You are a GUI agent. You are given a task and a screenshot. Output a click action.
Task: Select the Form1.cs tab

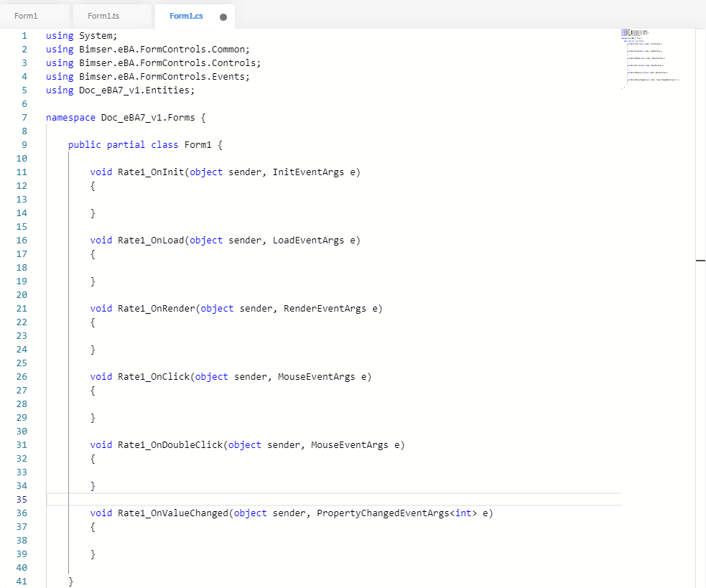point(186,16)
